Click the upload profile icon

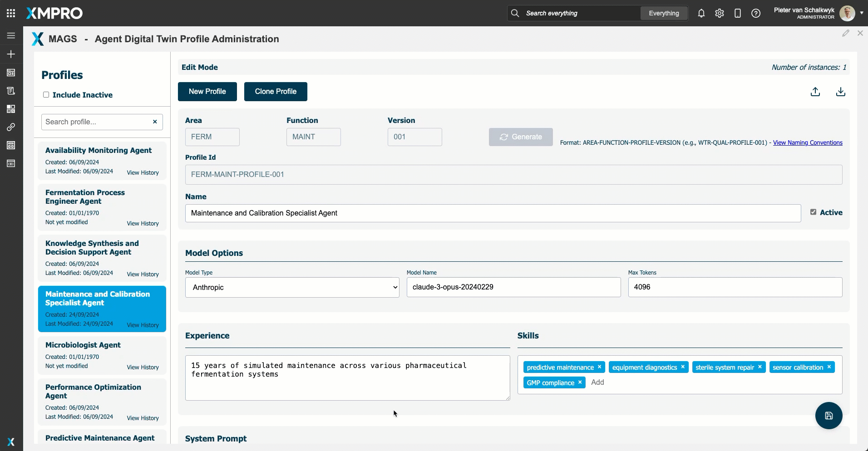815,92
